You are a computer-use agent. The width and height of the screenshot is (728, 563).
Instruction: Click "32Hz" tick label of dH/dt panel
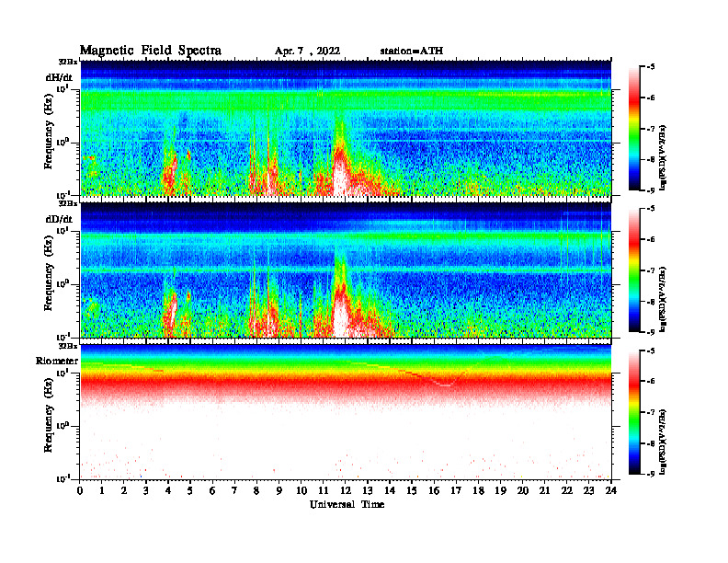tap(68, 62)
